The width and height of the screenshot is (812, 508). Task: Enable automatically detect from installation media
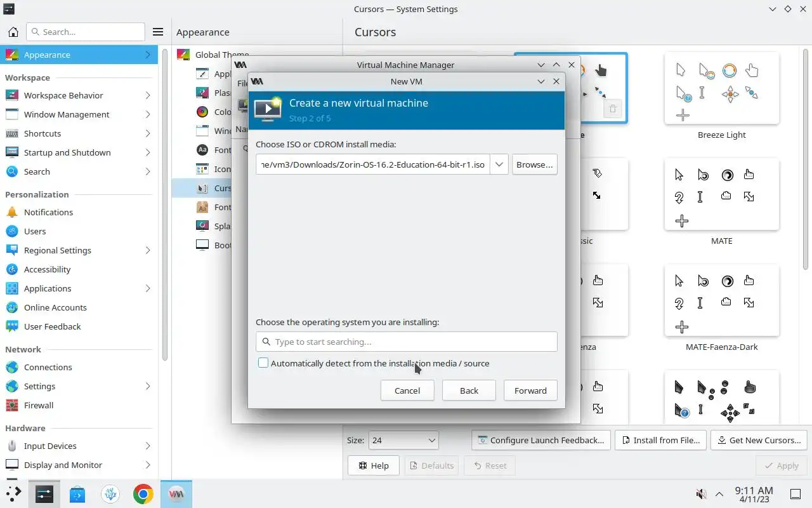(x=263, y=363)
